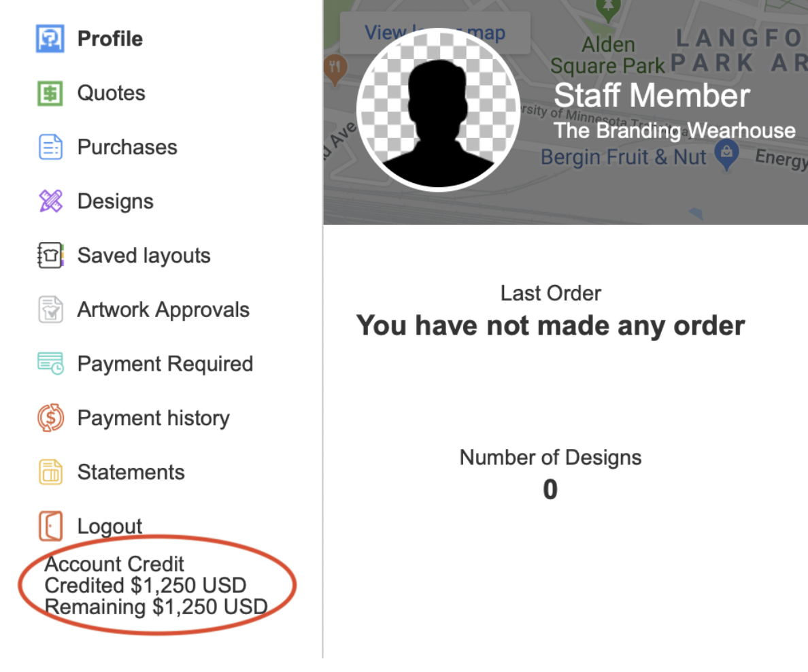808x672 pixels.
Task: Click the Profile icon in sidebar
Action: [50, 39]
